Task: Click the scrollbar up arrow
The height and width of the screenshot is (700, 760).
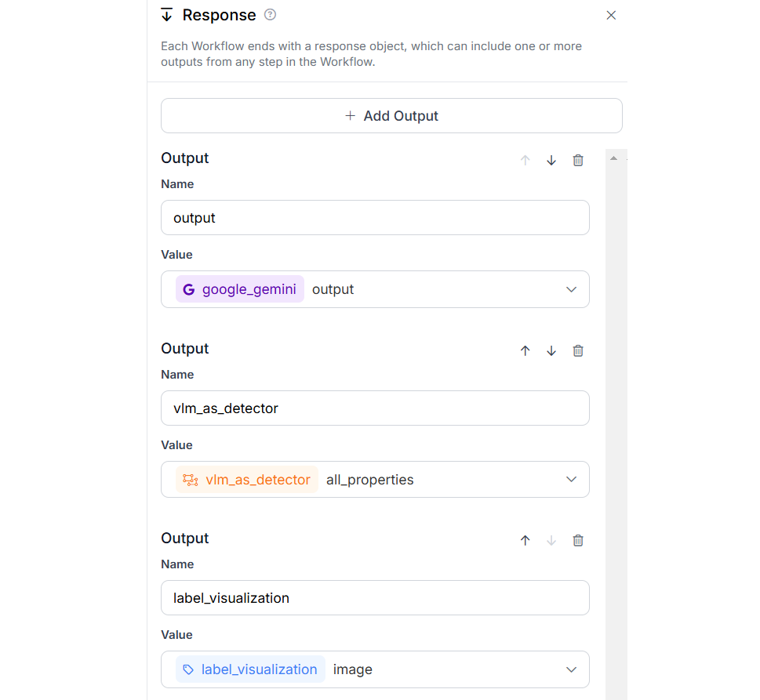Action: tap(613, 158)
